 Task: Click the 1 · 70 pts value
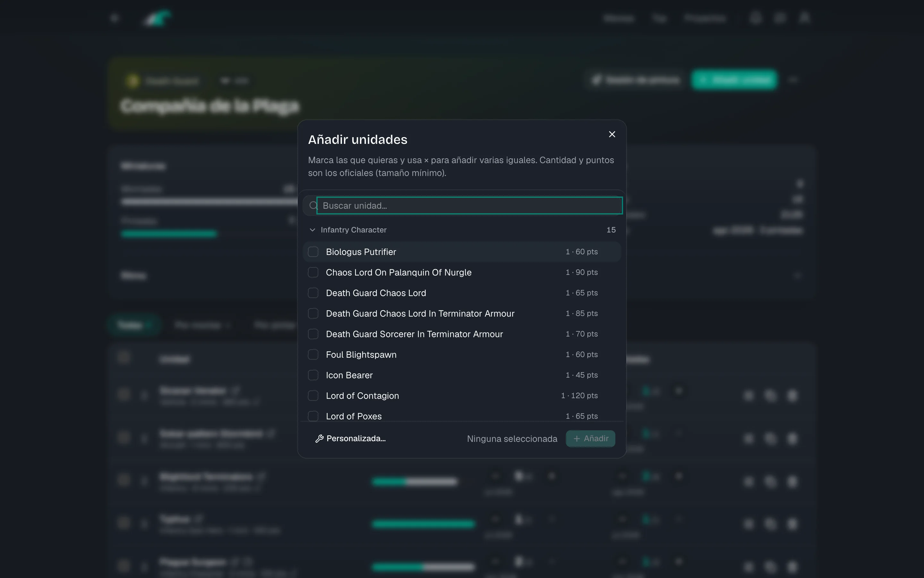581,334
